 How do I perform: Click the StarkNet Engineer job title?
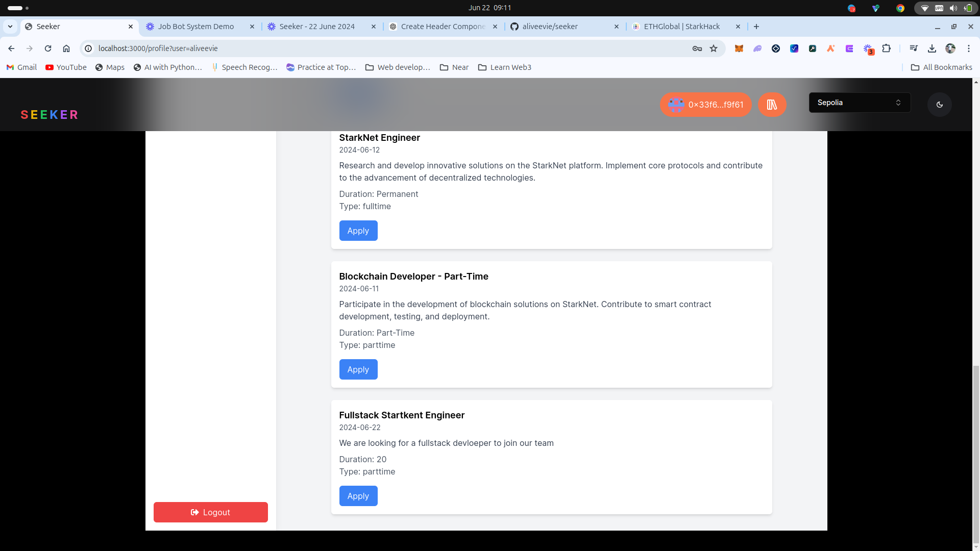pos(379,138)
